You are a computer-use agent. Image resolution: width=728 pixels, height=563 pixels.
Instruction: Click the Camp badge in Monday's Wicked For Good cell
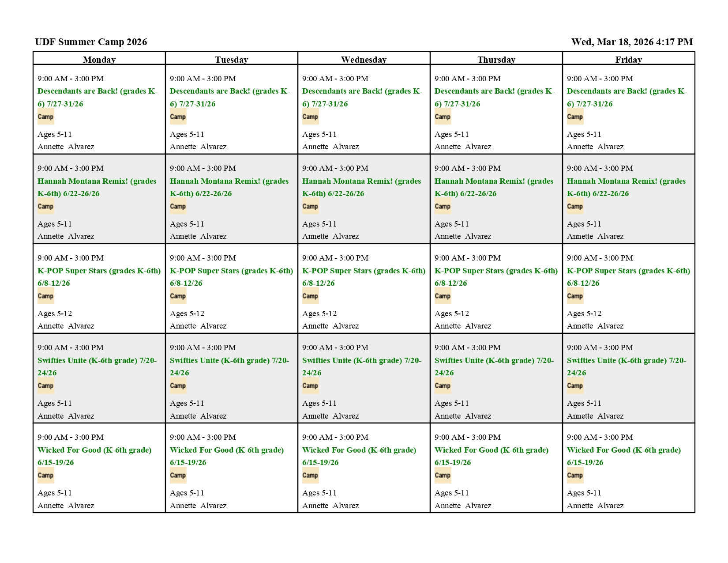45,475
